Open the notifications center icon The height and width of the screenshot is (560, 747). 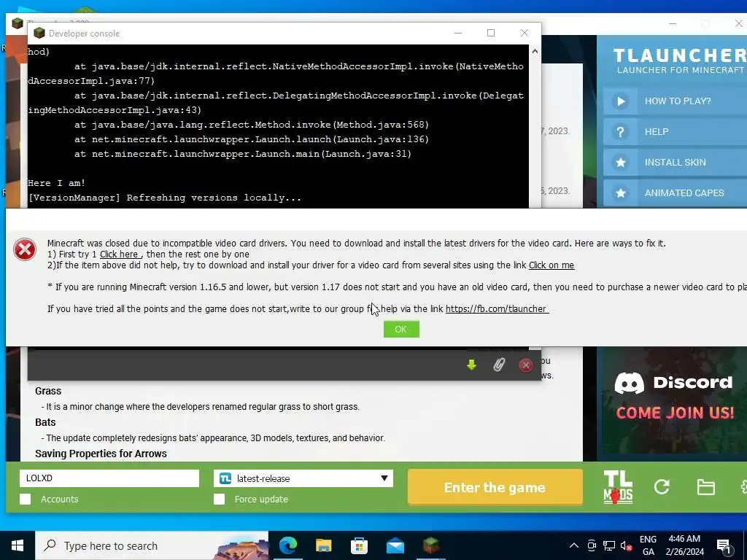724,546
